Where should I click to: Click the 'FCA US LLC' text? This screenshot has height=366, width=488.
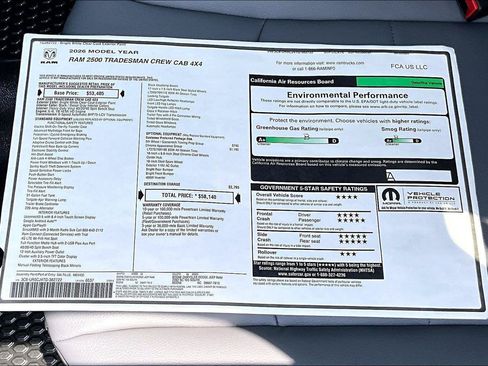coord(409,66)
